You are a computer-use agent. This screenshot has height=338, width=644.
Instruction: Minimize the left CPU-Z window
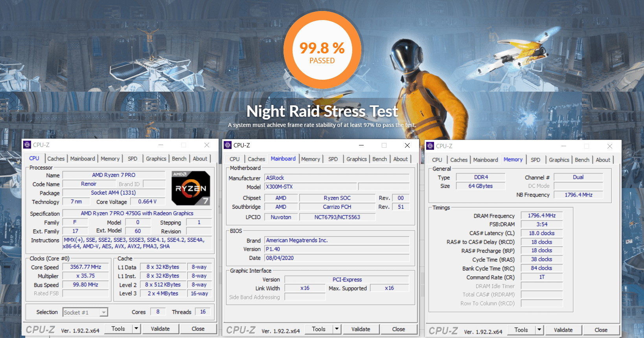click(x=161, y=145)
